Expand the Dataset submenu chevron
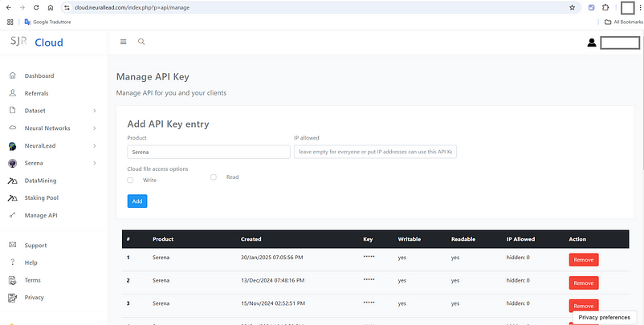The width and height of the screenshot is (644, 325). [x=95, y=111]
